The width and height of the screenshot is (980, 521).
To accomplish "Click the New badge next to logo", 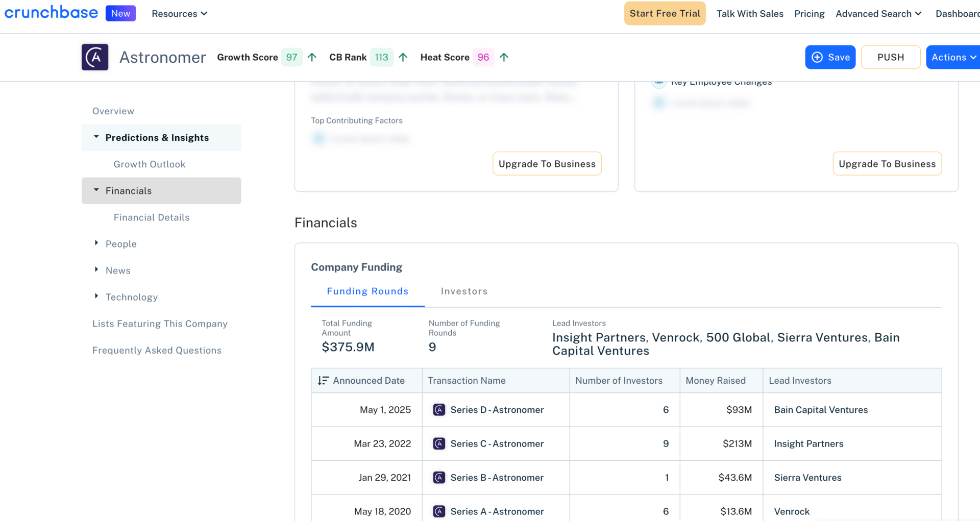I will point(120,13).
